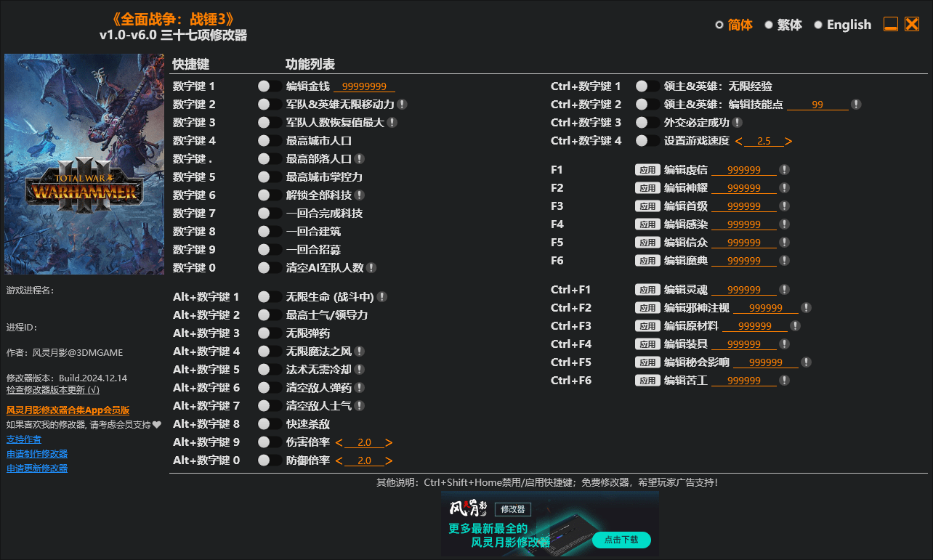The image size is (933, 560).
Task: Apply Ctrl+F6 编辑苦工 value
Action: pos(647,381)
